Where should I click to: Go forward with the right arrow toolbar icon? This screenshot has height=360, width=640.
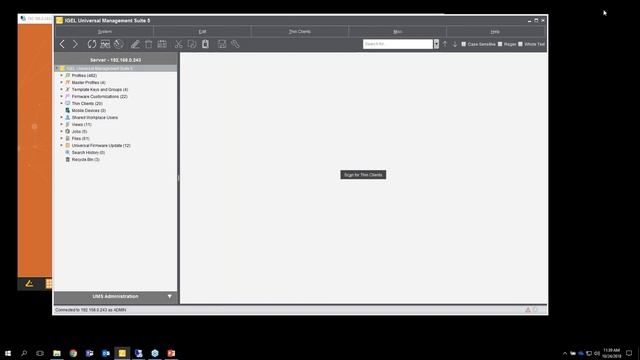click(75, 44)
